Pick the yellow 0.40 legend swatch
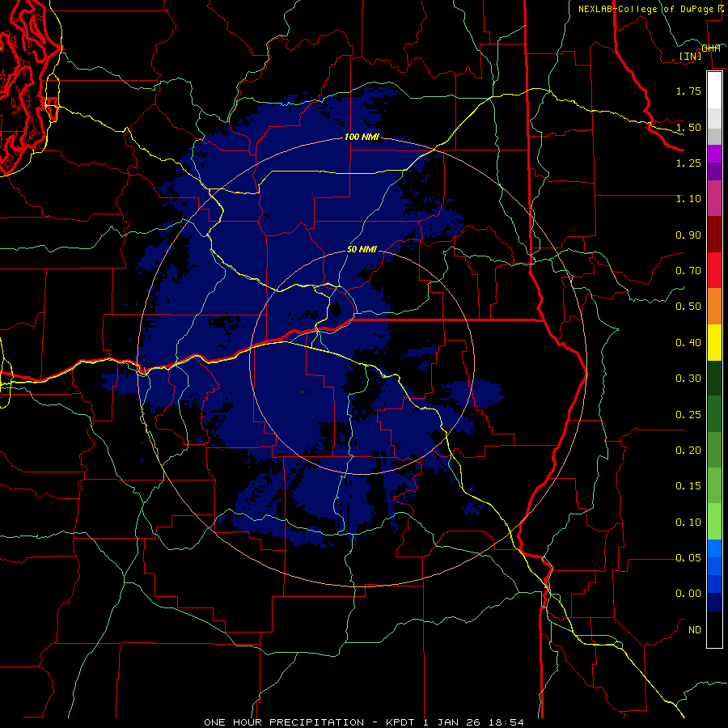 [x=714, y=343]
